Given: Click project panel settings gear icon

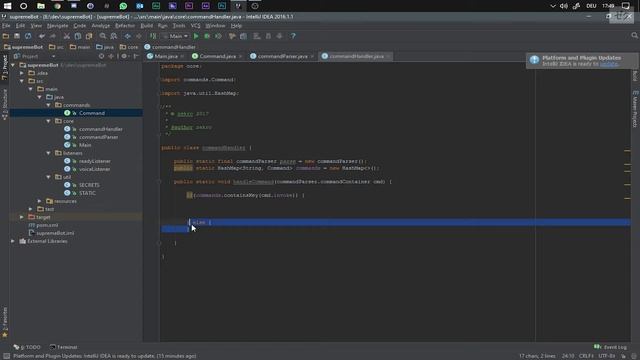Looking at the screenshot, I should [x=124, y=56].
